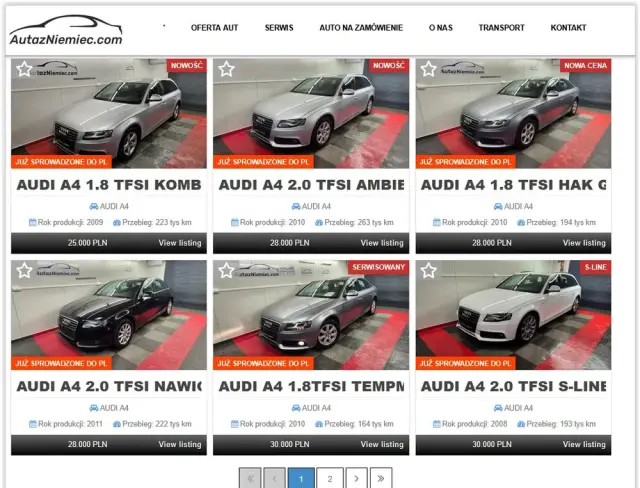Screen dimensions: 640x488
Task: Click the SERWISOWANY badge
Action: tap(378, 267)
